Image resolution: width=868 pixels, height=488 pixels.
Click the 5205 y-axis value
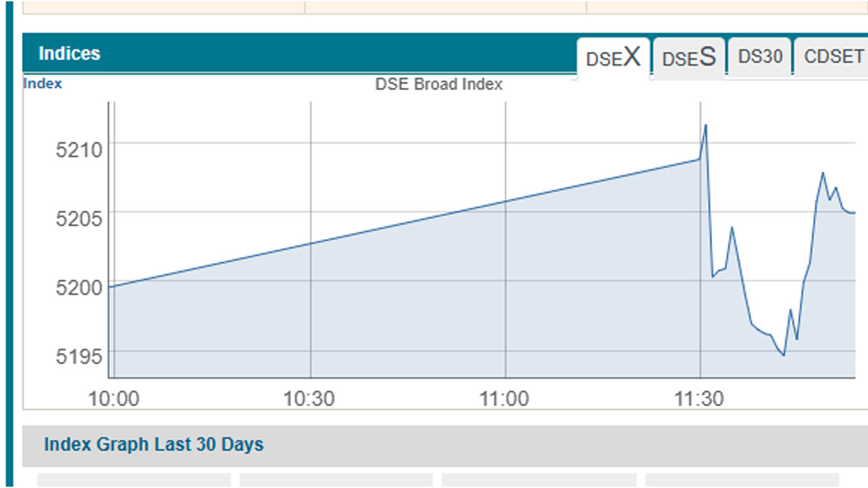point(79,218)
